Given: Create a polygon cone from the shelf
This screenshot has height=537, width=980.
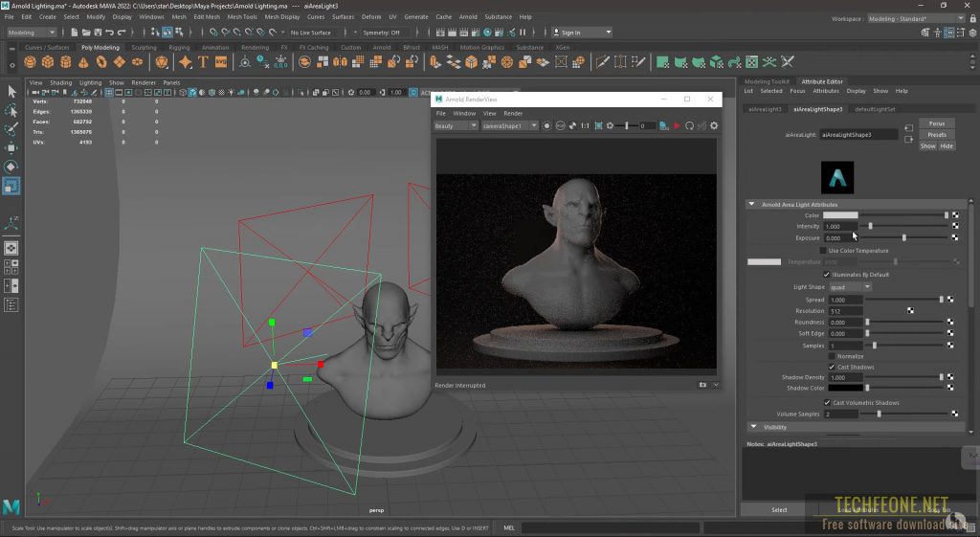Looking at the screenshot, I should point(83,62).
